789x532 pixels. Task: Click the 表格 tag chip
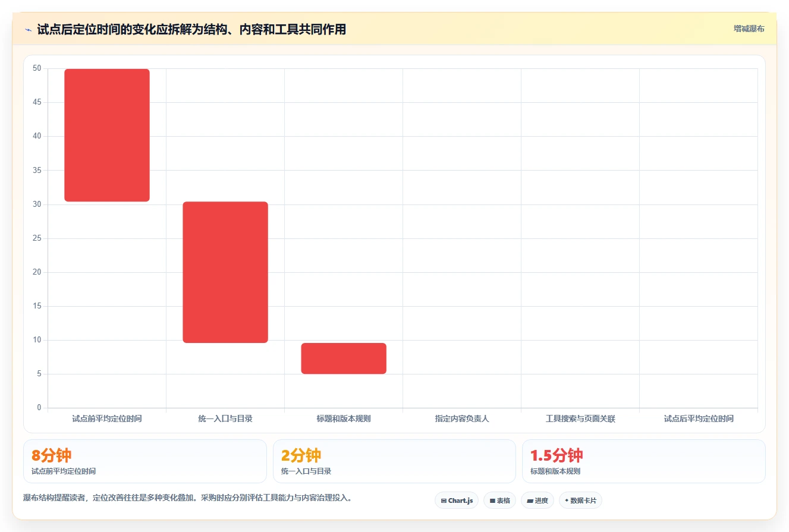(x=500, y=500)
